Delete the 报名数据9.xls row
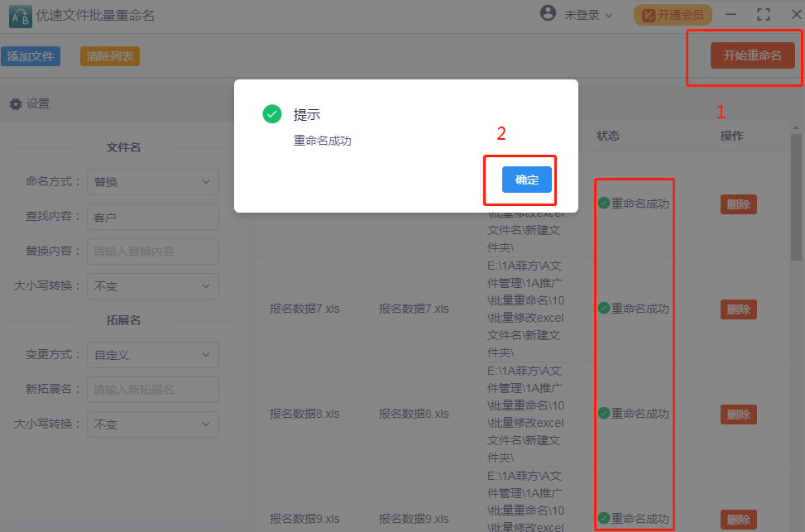Viewport: 805px width, 532px height. coord(738,519)
